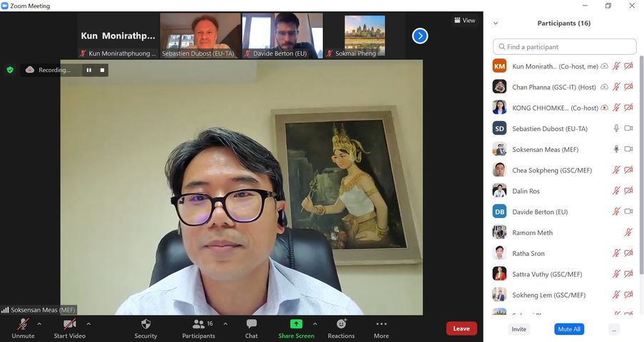
Task: Open the More options menu
Action: point(381,328)
